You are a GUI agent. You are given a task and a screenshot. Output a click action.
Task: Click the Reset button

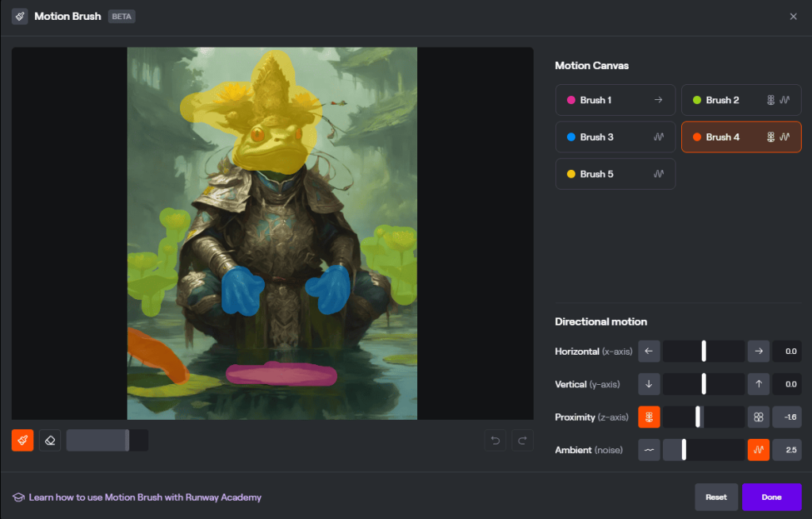(716, 498)
